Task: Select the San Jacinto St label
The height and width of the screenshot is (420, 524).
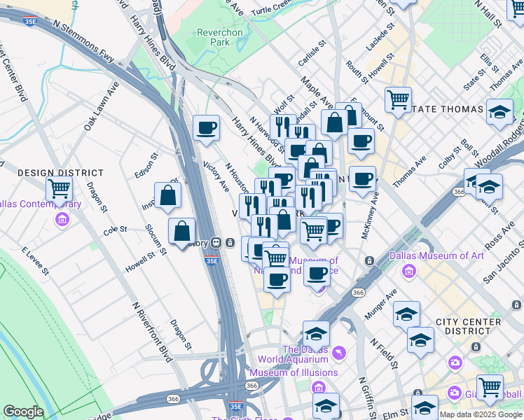Action: click(504, 262)
